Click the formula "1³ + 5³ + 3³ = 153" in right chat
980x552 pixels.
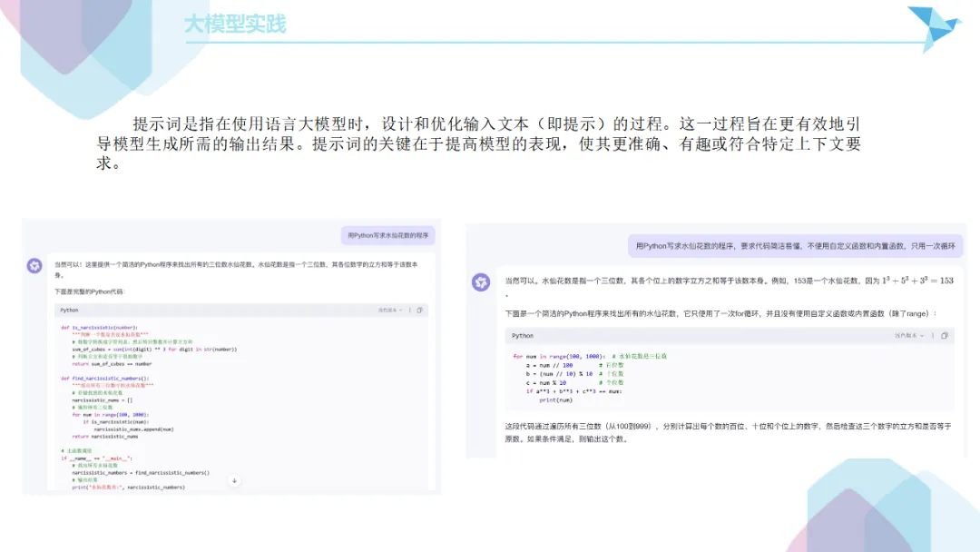pyautogui.click(x=918, y=281)
